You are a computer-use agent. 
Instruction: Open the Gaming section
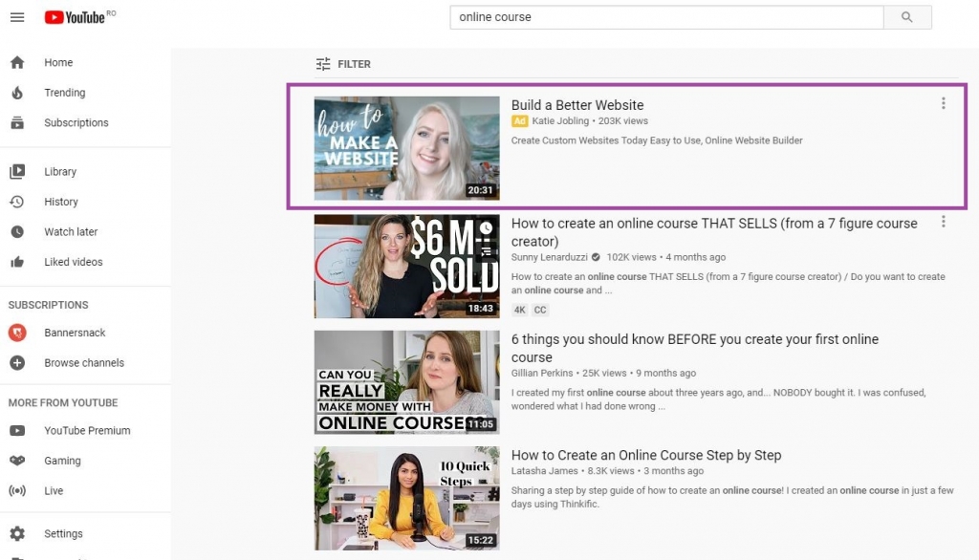tap(63, 461)
